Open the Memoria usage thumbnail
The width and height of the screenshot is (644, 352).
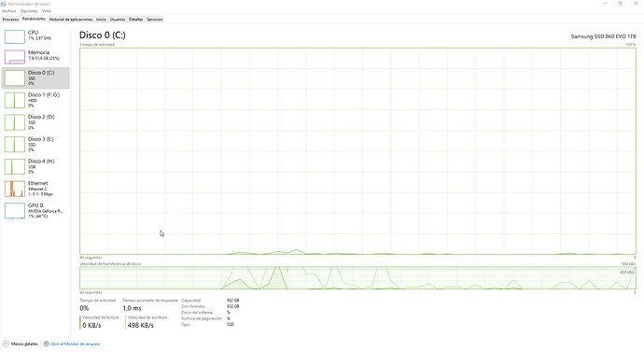click(x=15, y=57)
